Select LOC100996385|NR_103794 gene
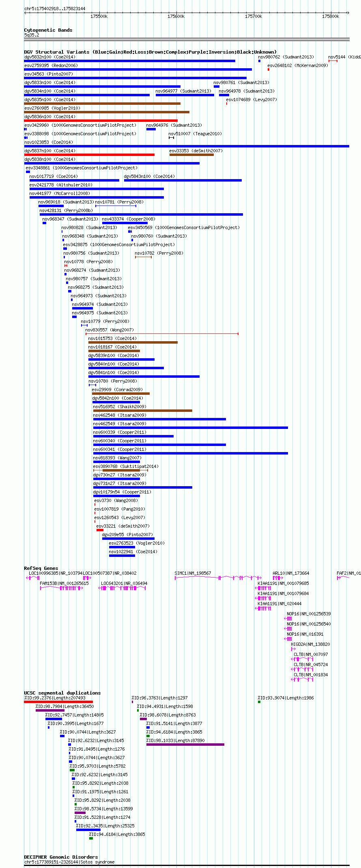The width and height of the screenshot is (361, 868). pyautogui.click(x=32, y=578)
